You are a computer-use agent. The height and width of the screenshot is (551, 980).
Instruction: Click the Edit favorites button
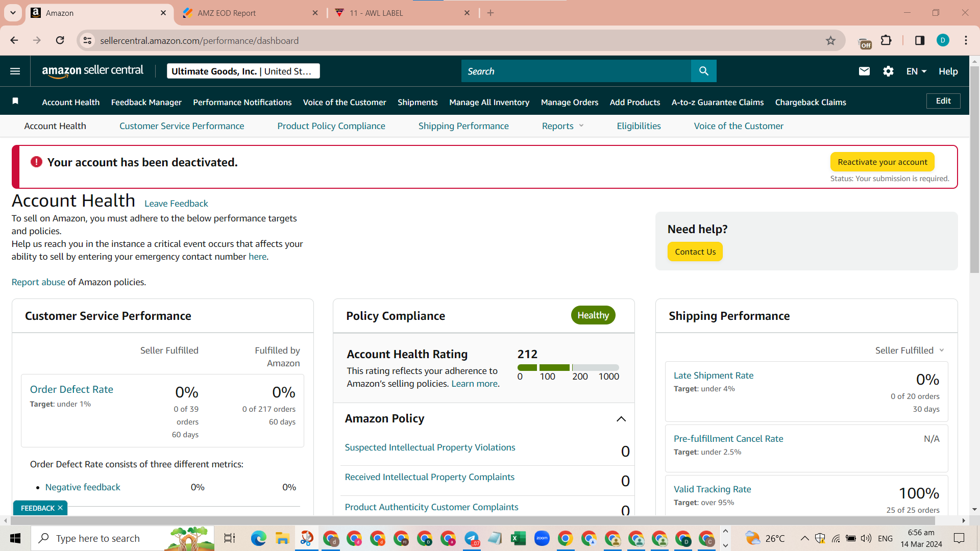click(943, 101)
